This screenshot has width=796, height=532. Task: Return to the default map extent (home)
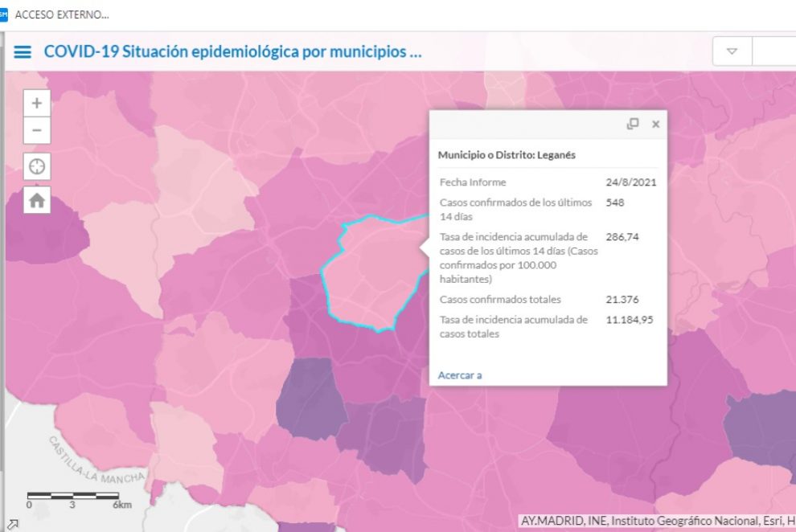pyautogui.click(x=37, y=201)
